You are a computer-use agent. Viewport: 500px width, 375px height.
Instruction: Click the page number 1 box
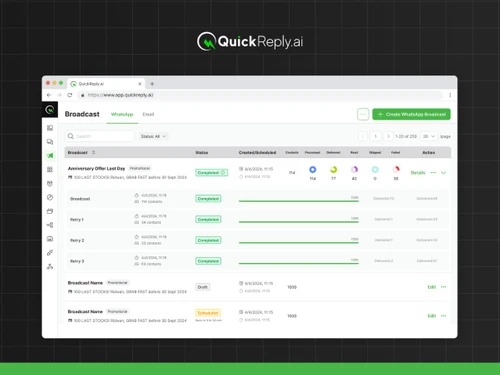[x=376, y=136]
